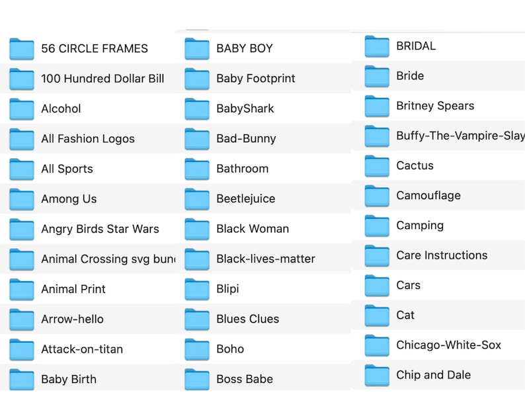Image resolution: width=525 pixels, height=420 pixels.
Task: Select the Care Instructions folder name
Action: point(442,255)
